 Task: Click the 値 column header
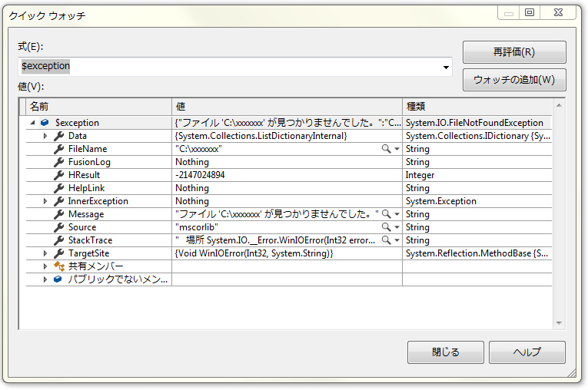coord(287,107)
